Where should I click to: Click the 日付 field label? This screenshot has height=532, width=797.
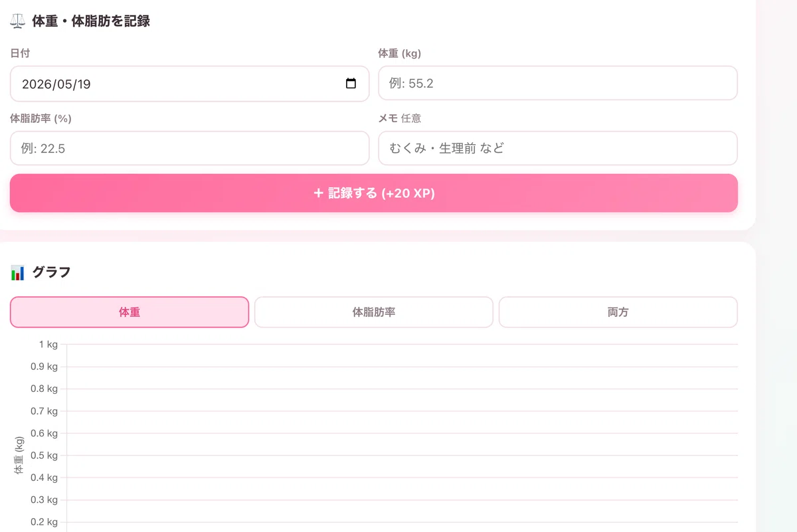click(20, 53)
